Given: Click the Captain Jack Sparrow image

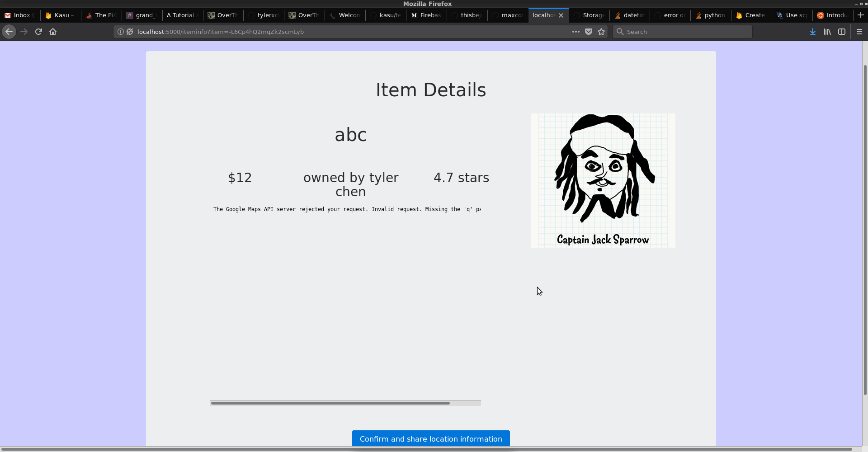Looking at the screenshot, I should [603, 180].
